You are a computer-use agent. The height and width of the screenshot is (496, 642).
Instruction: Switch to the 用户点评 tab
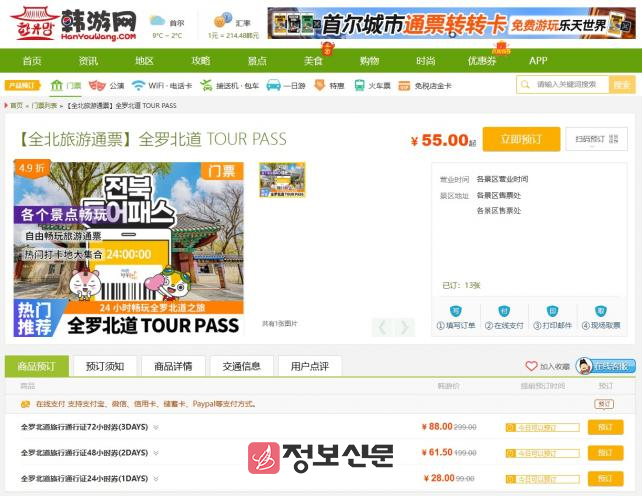[x=309, y=366]
